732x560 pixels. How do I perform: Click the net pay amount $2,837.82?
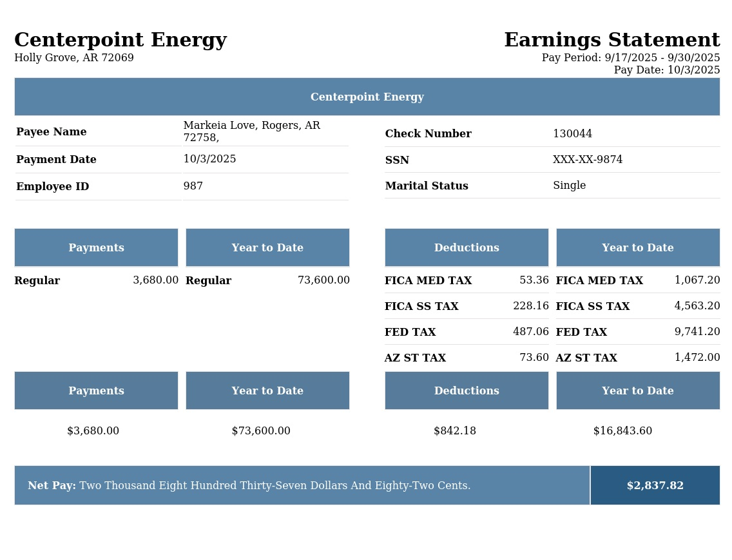(655, 486)
